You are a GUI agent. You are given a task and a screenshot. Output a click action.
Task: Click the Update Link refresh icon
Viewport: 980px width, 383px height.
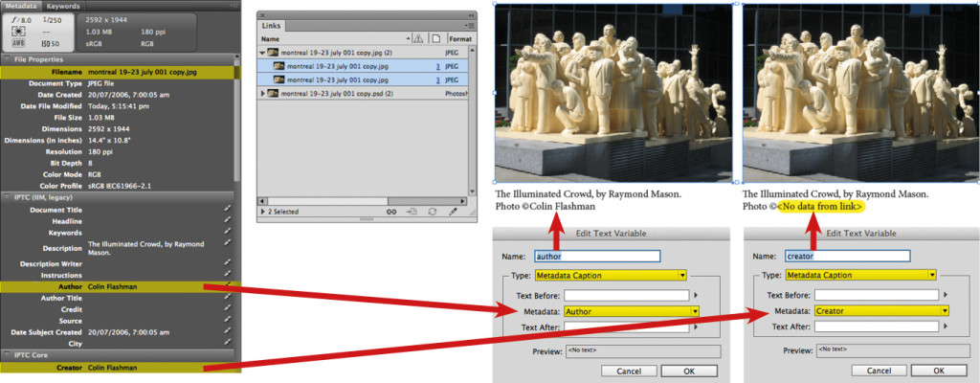[x=433, y=213]
